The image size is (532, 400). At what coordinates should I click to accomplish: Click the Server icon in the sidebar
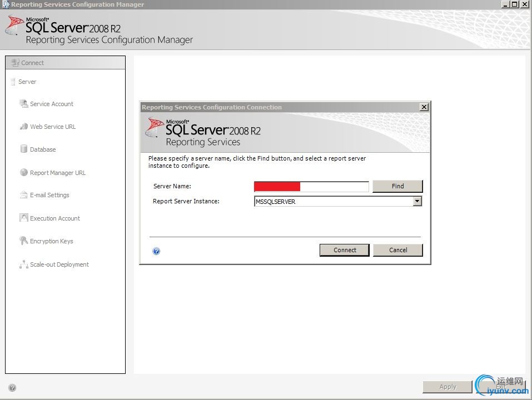point(13,82)
